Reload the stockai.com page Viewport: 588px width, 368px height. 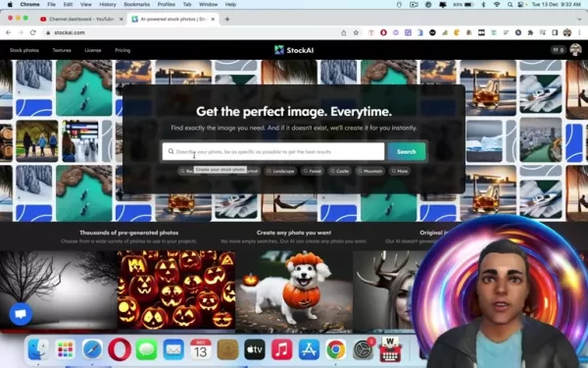coord(32,32)
